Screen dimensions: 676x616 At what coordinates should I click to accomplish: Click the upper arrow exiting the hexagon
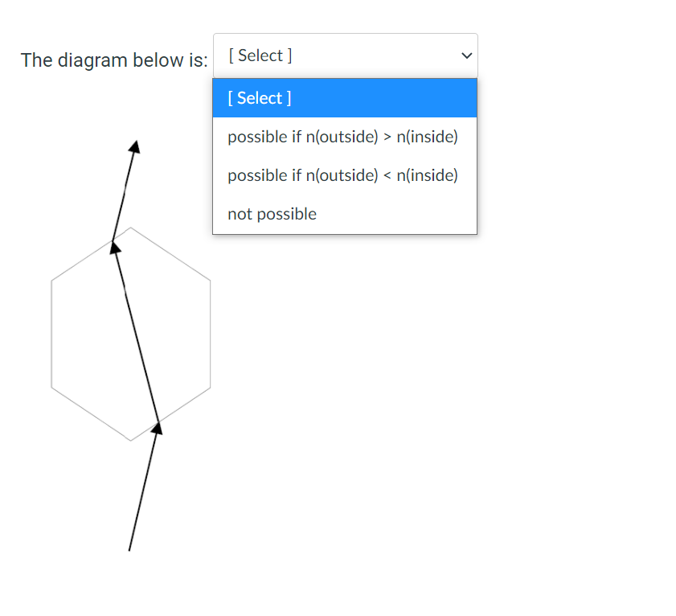click(125, 193)
